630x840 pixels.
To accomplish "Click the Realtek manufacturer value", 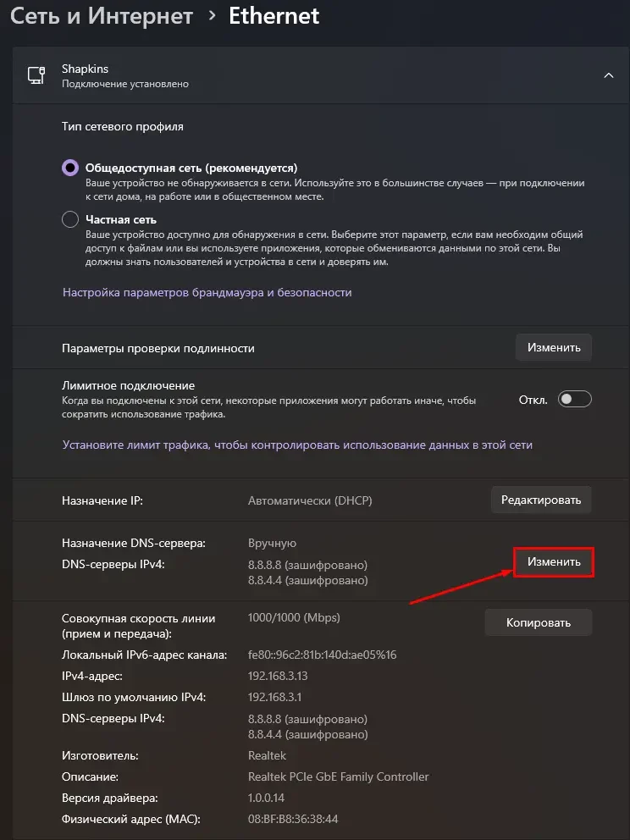I will [268, 755].
